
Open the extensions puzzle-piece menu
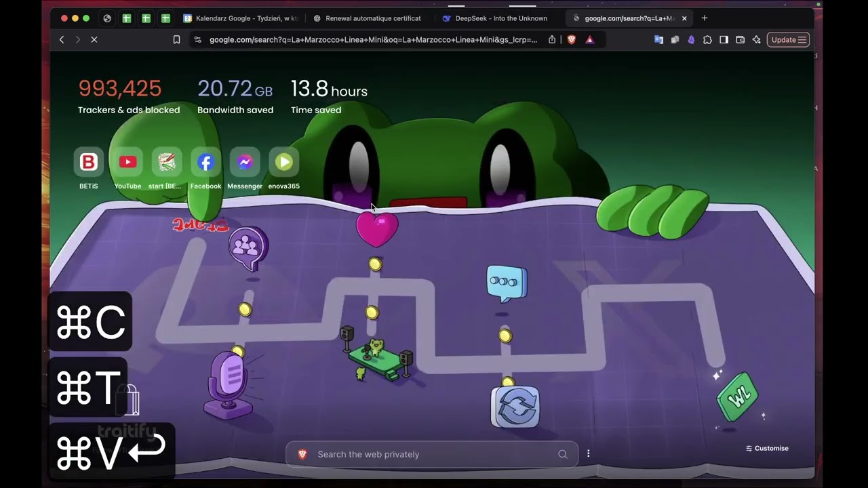pyautogui.click(x=707, y=40)
